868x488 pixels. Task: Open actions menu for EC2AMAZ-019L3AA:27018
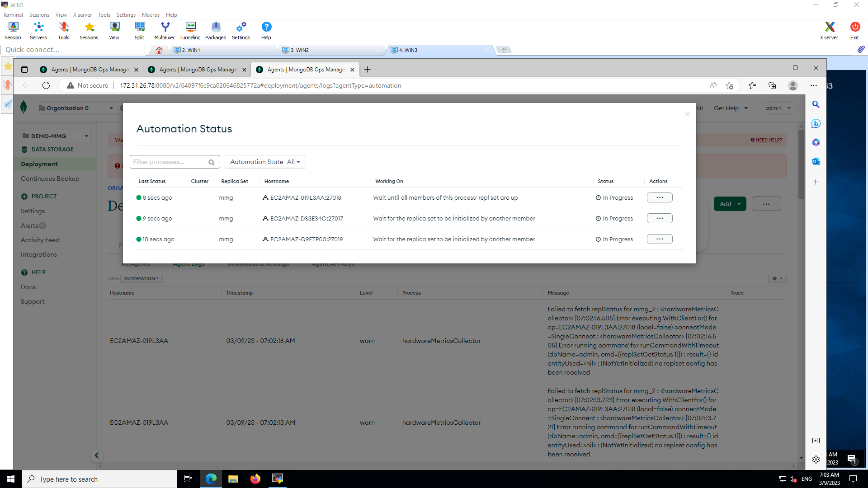coord(659,197)
